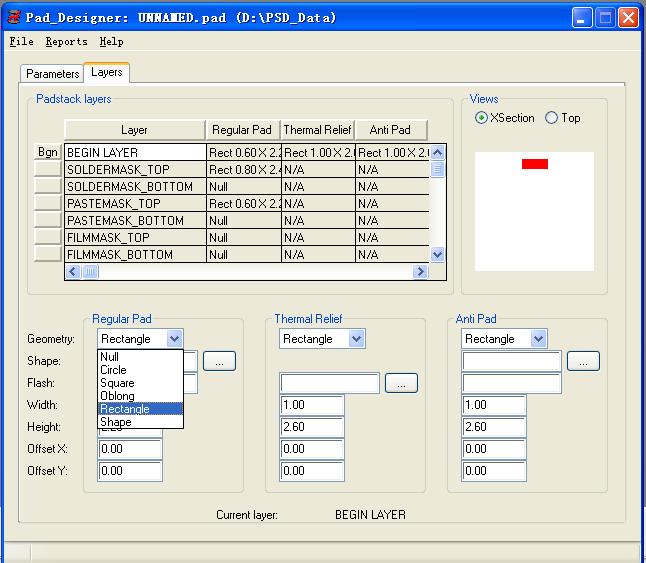Click the layer list scroll-left arrow

coord(72,271)
